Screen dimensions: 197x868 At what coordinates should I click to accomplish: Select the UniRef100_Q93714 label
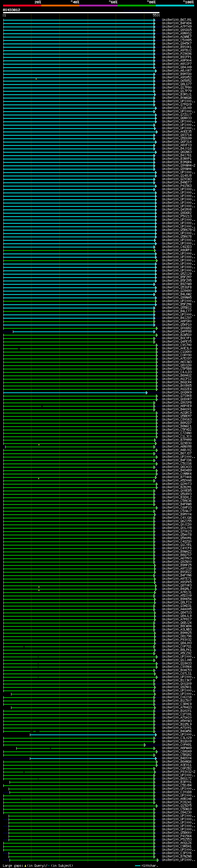click(177, 135)
